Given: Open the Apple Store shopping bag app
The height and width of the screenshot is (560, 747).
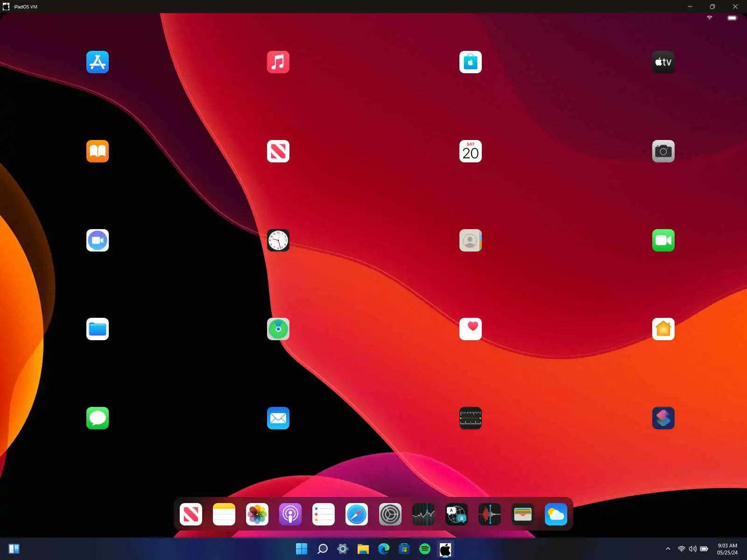Looking at the screenshot, I should point(471,62).
